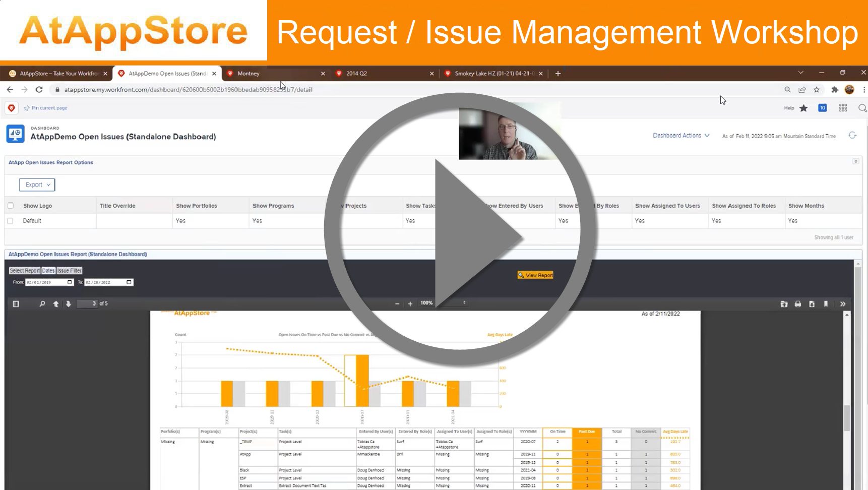Click the PDF open file icon
This screenshot has height=490, width=868.
pyautogui.click(x=784, y=304)
